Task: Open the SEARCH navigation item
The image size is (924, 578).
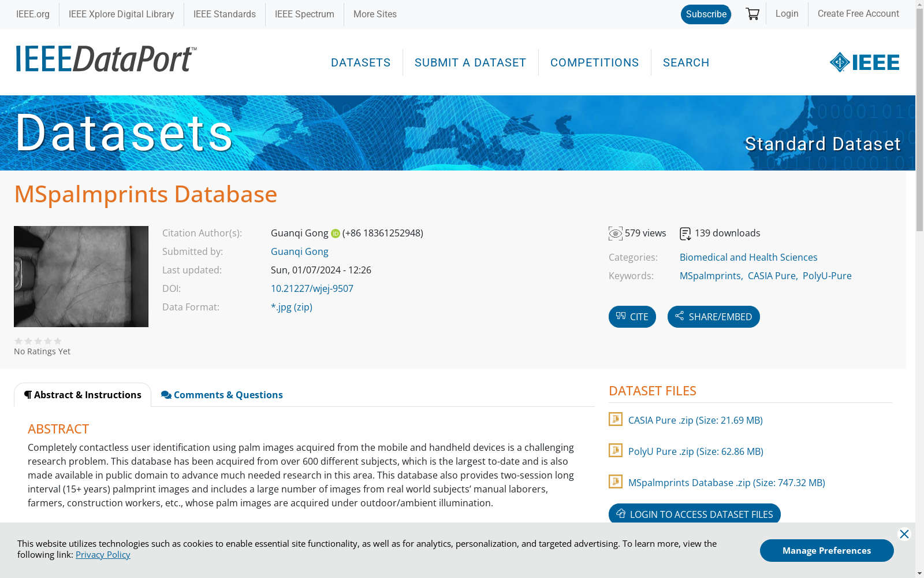Action: [686, 62]
